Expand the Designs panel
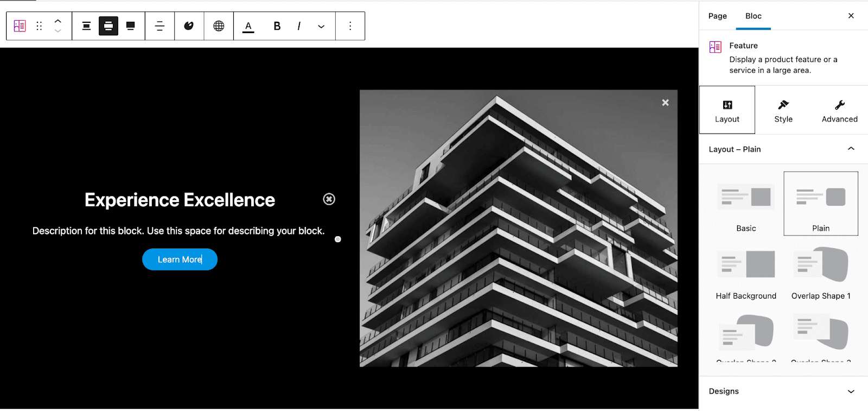 [x=851, y=391]
